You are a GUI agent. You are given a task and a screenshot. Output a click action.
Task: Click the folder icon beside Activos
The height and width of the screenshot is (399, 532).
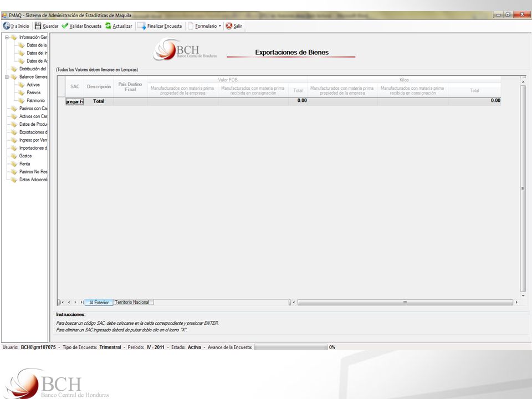(22, 85)
